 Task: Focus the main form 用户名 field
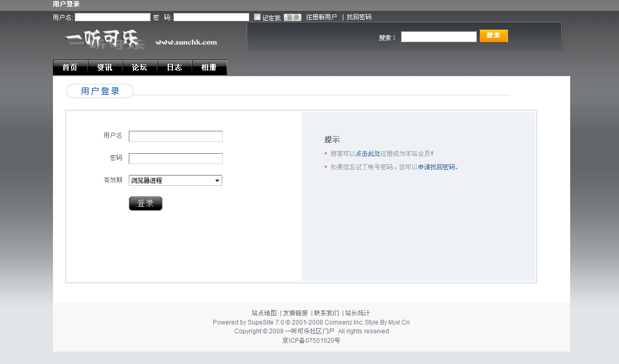coord(176,136)
